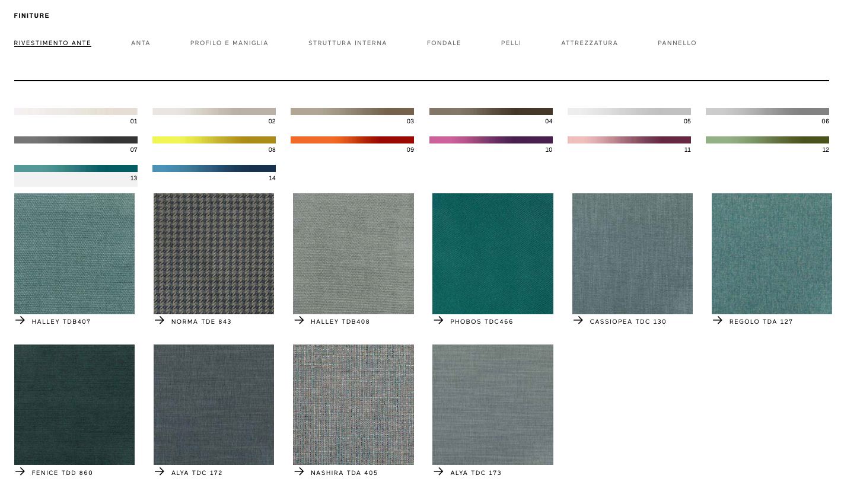This screenshot has width=860, height=504.
Task: Select the purple gradient color bar 10
Action: point(490,141)
